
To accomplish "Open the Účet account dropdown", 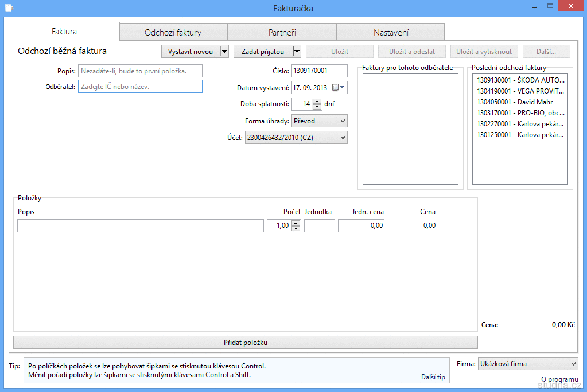I will (x=342, y=138).
